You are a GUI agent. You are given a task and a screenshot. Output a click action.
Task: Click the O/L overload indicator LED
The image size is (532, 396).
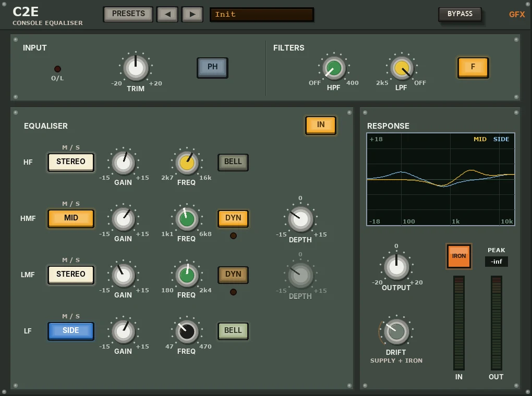coord(58,69)
